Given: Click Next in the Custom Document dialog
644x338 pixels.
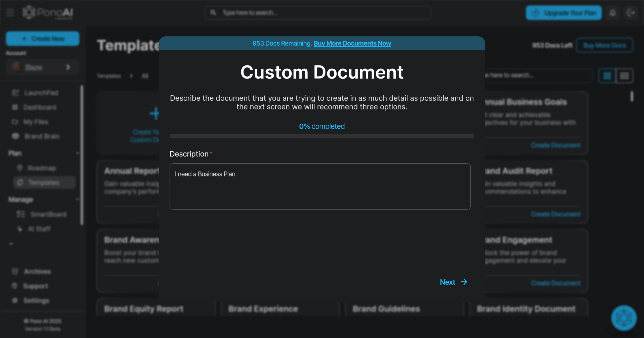Looking at the screenshot, I should pos(453,282).
